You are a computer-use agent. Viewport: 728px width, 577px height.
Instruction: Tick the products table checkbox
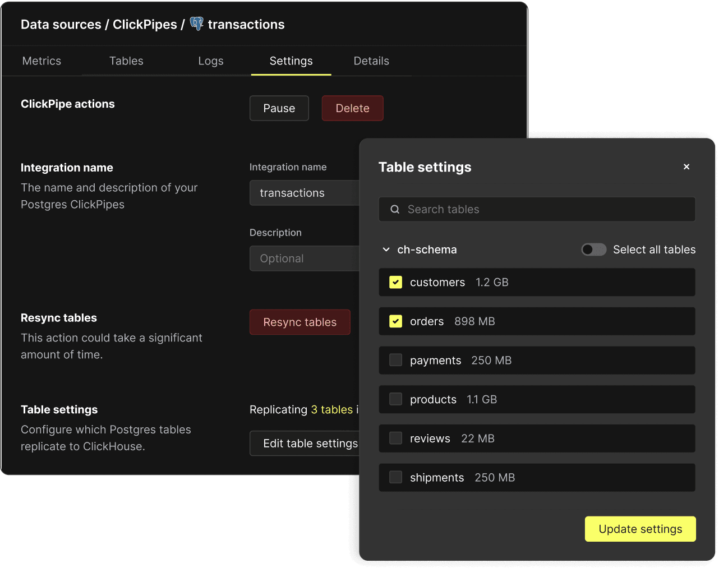pos(396,399)
